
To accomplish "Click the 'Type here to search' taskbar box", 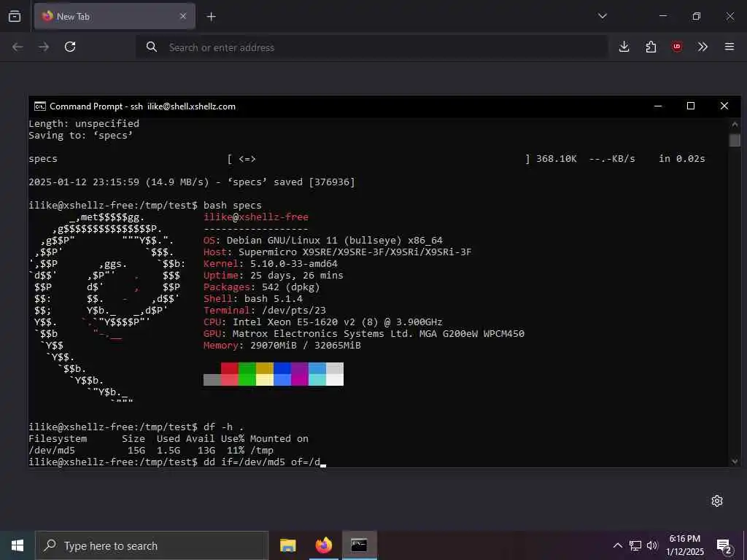I will coord(152,545).
